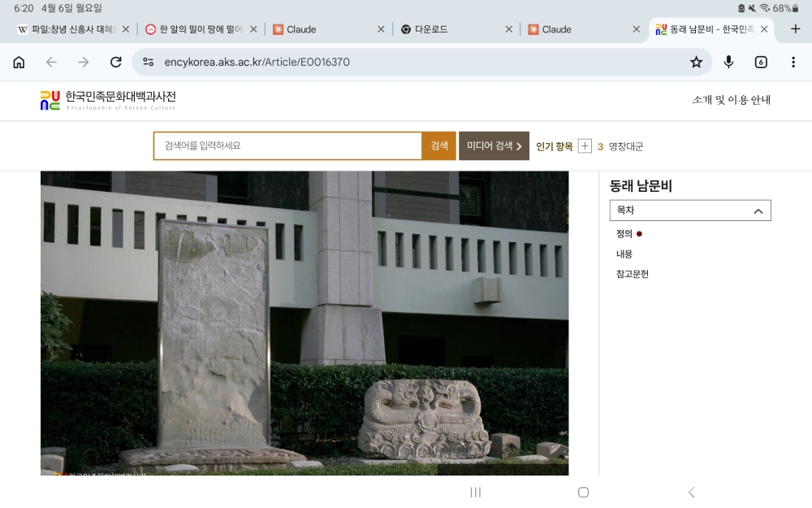Close the 파일:창녕 신흥사 tab

(126, 29)
